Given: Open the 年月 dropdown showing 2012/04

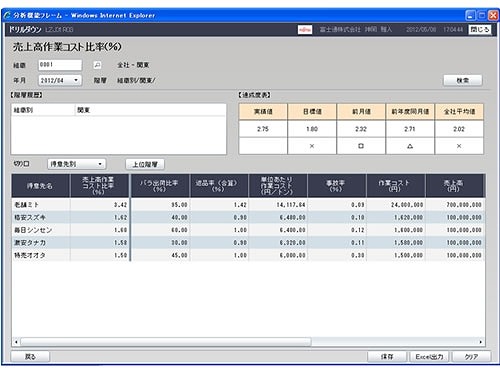Looking at the screenshot, I should pyautogui.click(x=60, y=80).
